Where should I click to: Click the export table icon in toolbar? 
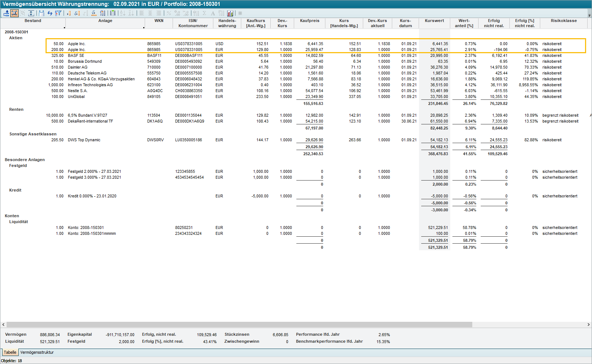click(6, 13)
